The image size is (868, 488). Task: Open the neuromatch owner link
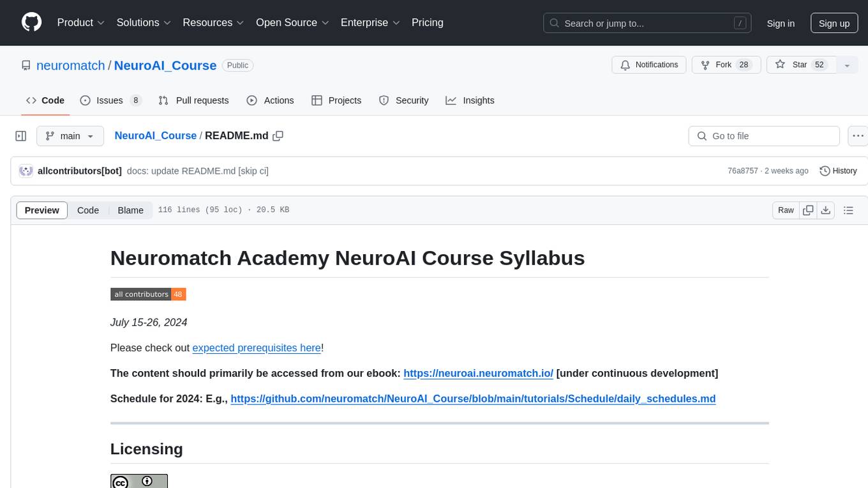click(x=71, y=65)
